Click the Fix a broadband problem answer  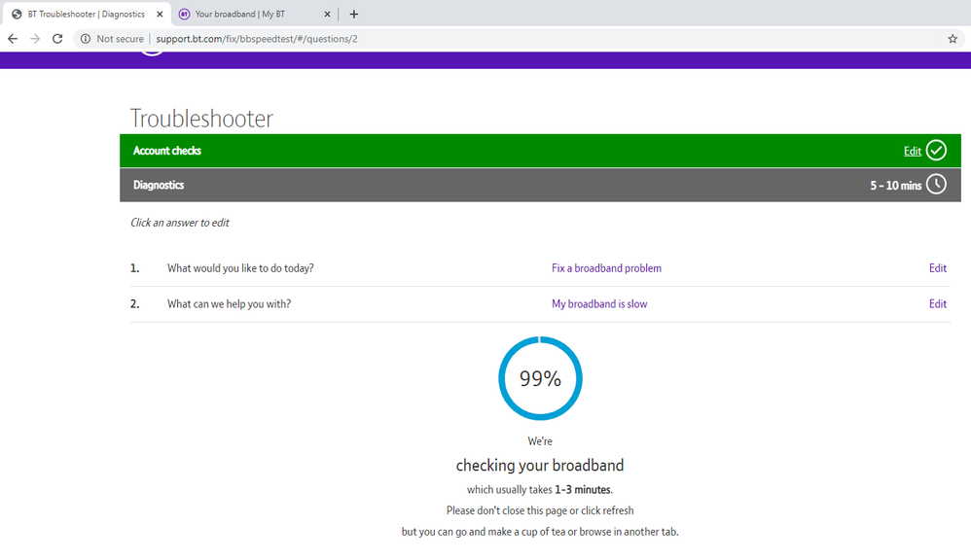pyautogui.click(x=606, y=268)
